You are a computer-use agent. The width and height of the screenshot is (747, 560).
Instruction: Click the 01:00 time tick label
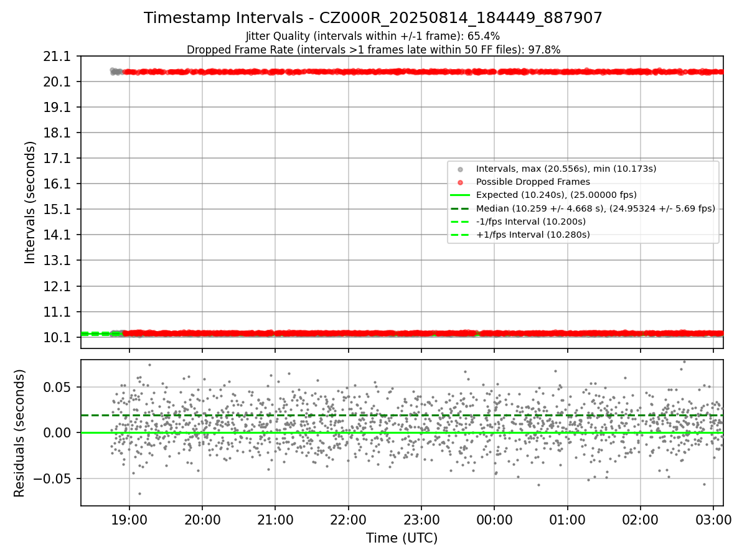567,519
